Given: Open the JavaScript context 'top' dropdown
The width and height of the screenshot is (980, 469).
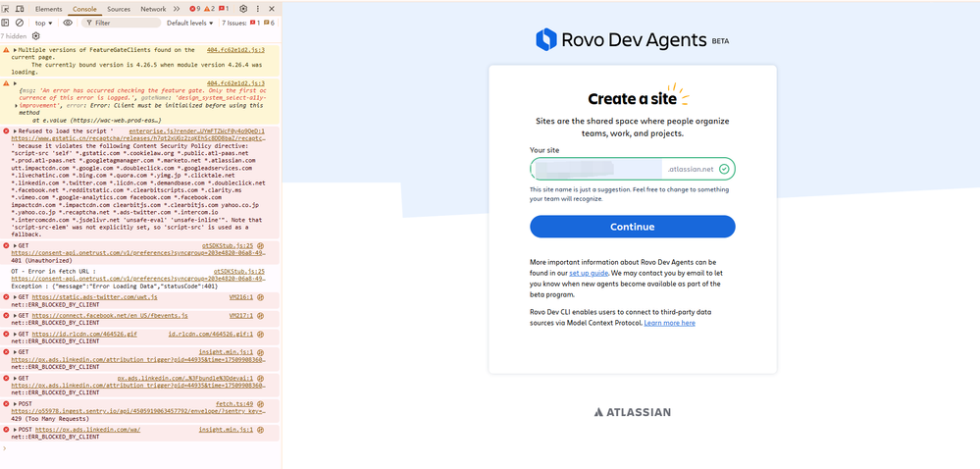Looking at the screenshot, I should [44, 23].
